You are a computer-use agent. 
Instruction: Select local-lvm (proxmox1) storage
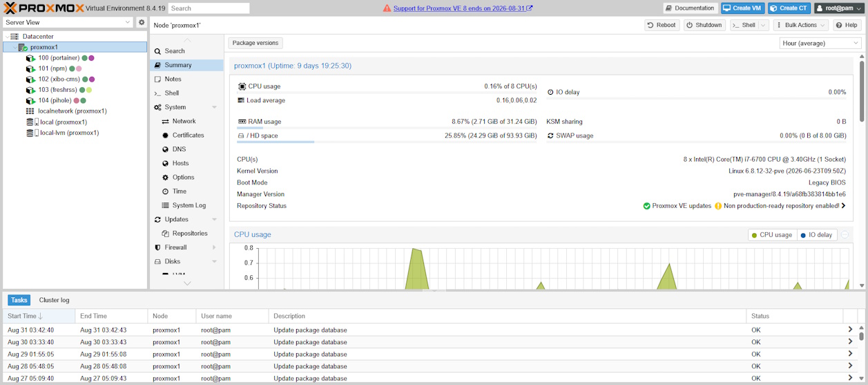pos(69,133)
